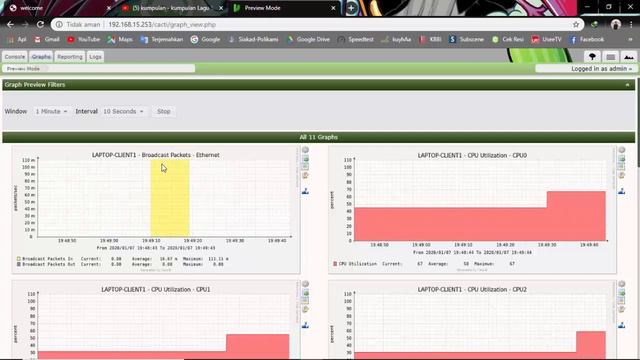Screen dimensions: 640x360
Task: Click Broadcast Packets Out legend swatch
Action: click(x=18, y=264)
